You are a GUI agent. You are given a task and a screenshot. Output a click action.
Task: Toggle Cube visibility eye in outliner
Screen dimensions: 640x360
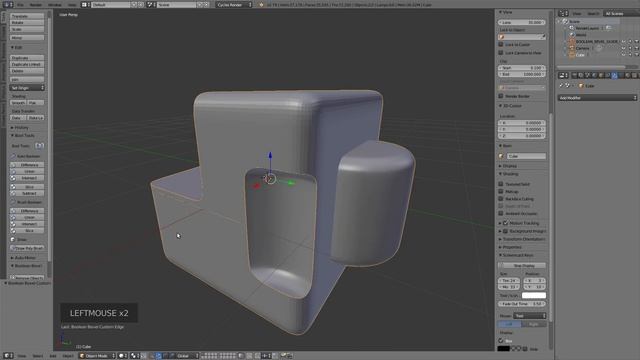[624, 55]
